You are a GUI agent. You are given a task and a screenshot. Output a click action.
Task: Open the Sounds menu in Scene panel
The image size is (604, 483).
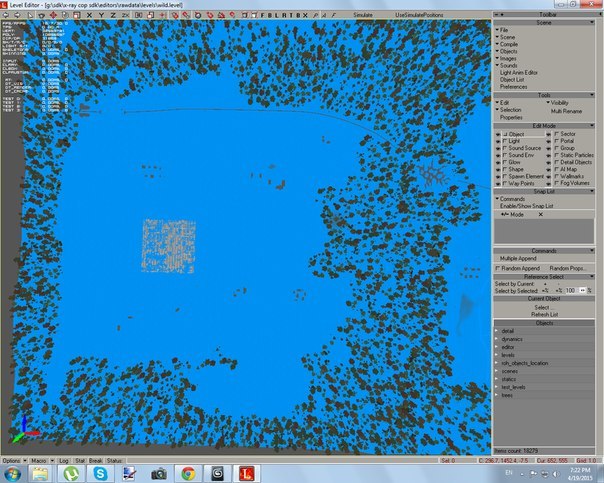507,65
